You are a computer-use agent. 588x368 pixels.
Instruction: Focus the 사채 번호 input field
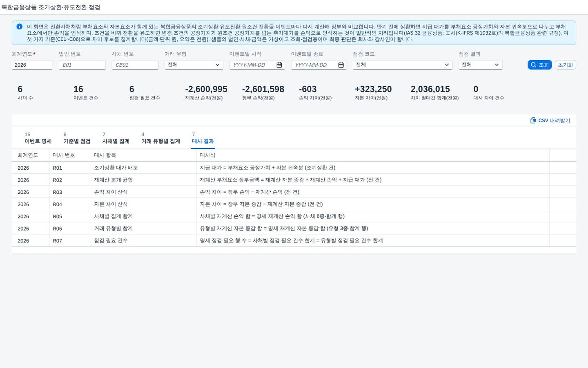(x=135, y=65)
